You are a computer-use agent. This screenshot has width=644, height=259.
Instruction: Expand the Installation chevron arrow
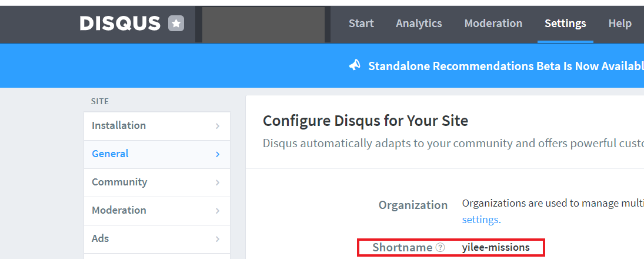(218, 126)
